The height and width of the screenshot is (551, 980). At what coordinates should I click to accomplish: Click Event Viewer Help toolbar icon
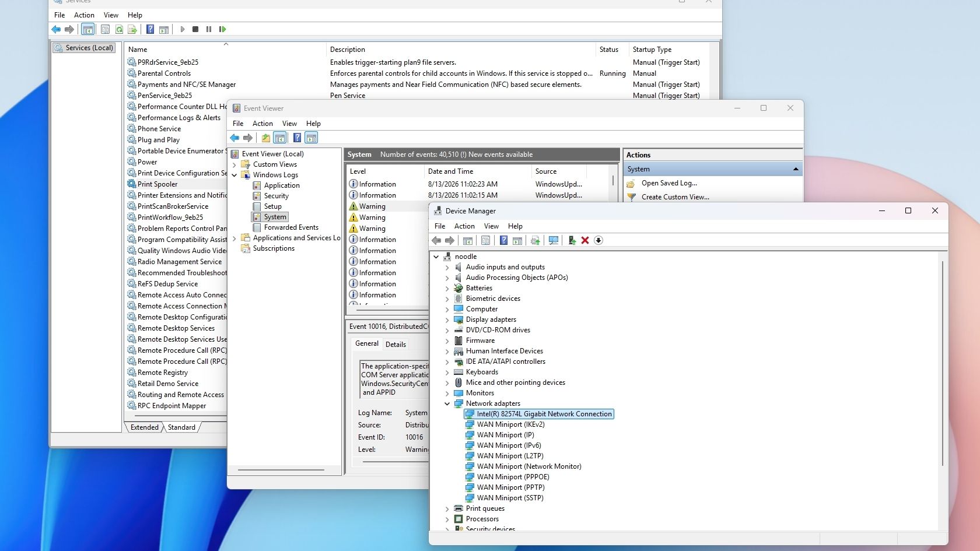pos(297,138)
